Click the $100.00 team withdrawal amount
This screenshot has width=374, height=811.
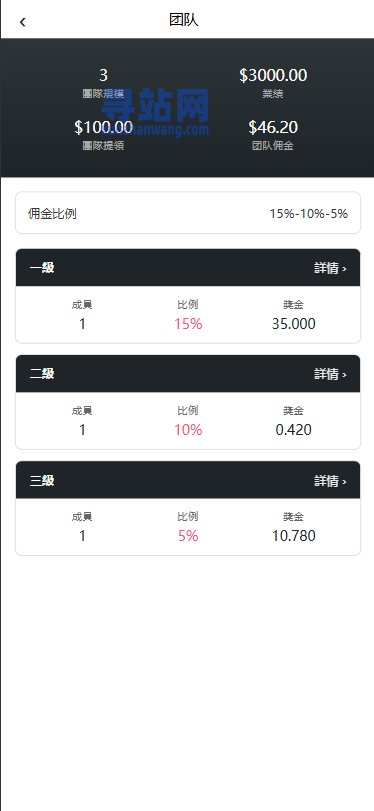point(103,127)
